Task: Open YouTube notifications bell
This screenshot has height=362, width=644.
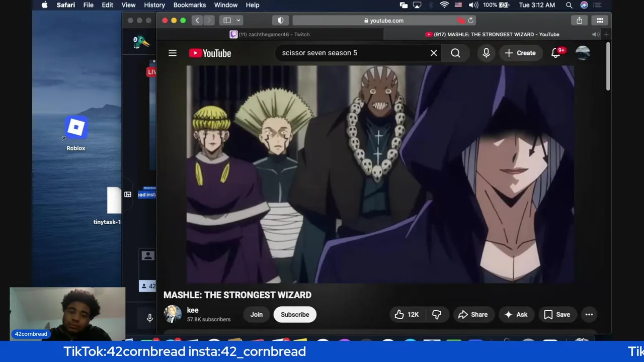Action: pos(556,53)
